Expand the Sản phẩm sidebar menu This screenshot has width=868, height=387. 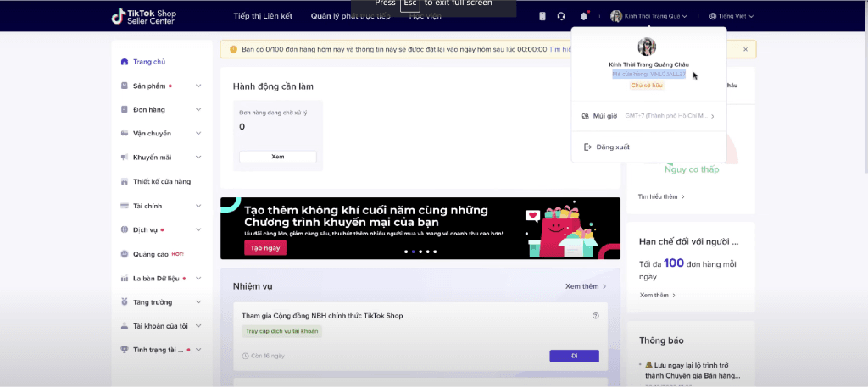pos(198,86)
